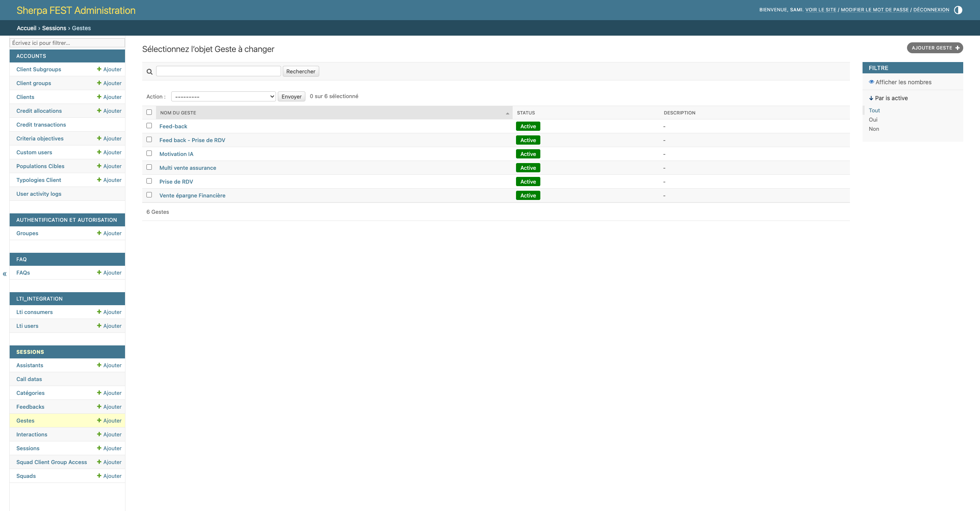Open the Action dropdown menu
980x511 pixels.
point(223,96)
